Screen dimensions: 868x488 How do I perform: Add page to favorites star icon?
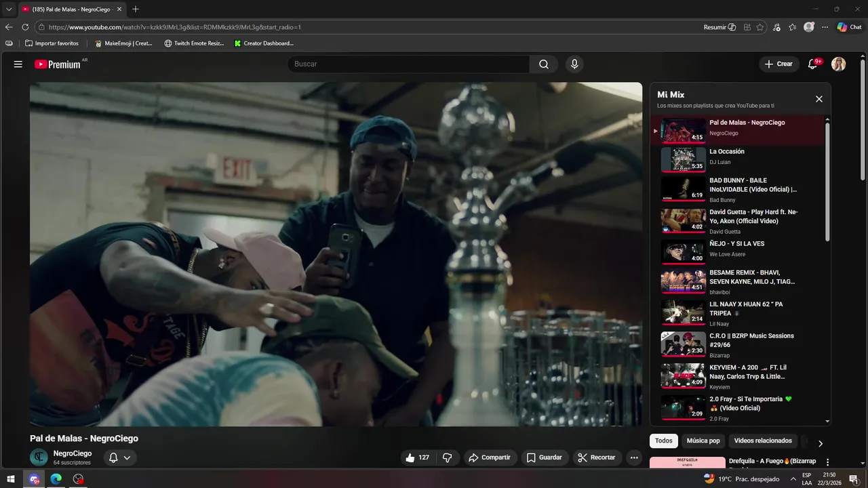[760, 27]
